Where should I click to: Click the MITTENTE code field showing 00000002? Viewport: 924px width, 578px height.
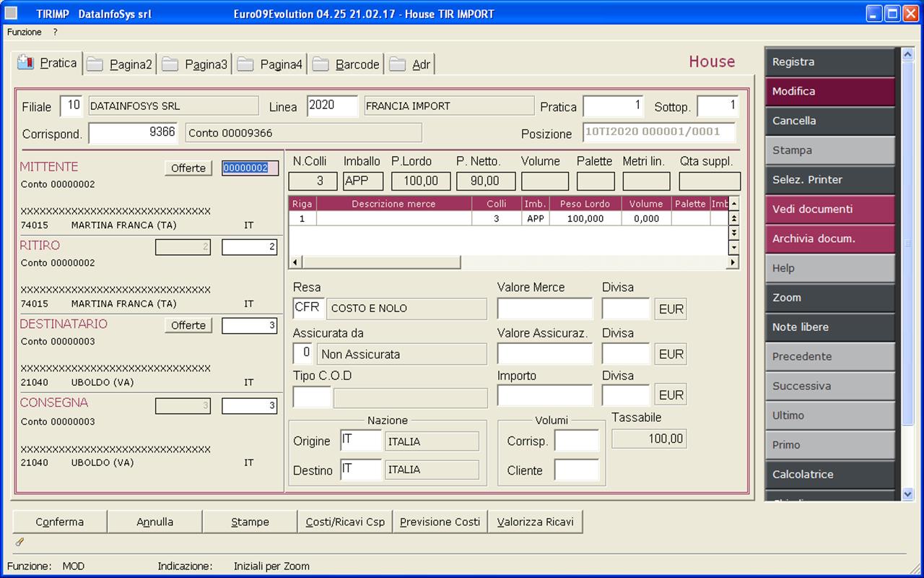pyautogui.click(x=250, y=168)
